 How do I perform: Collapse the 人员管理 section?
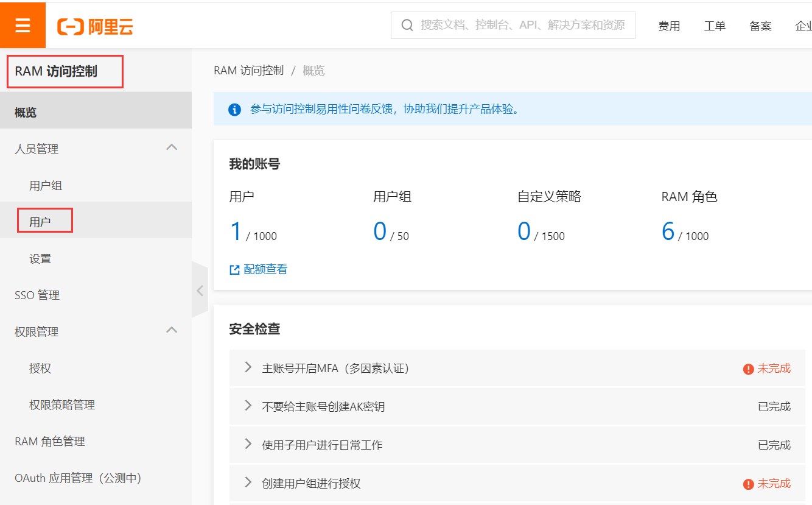(172, 147)
